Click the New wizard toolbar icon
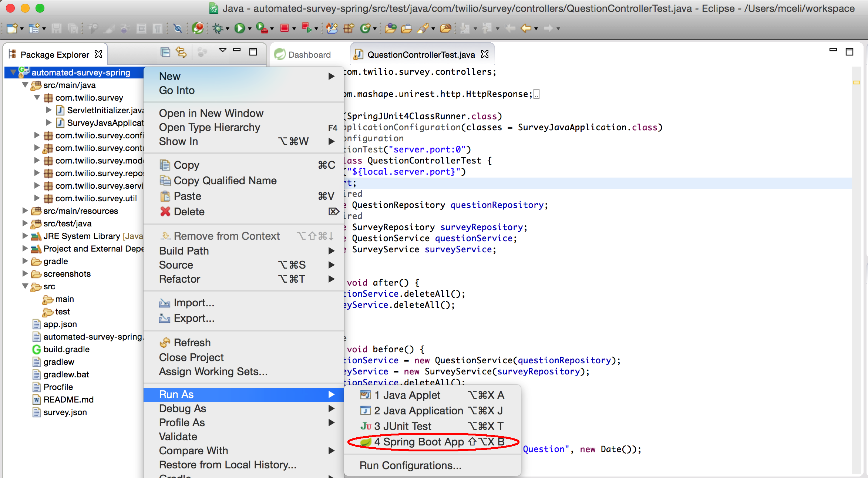 12,28
